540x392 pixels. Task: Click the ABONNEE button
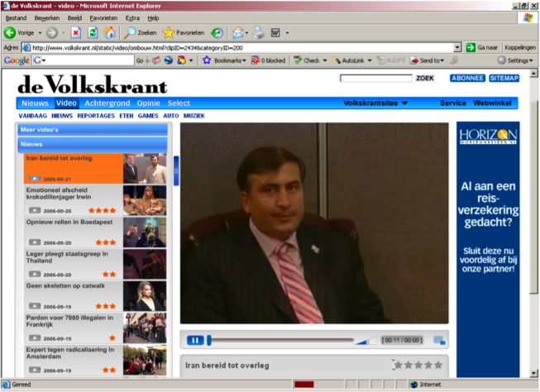click(467, 78)
